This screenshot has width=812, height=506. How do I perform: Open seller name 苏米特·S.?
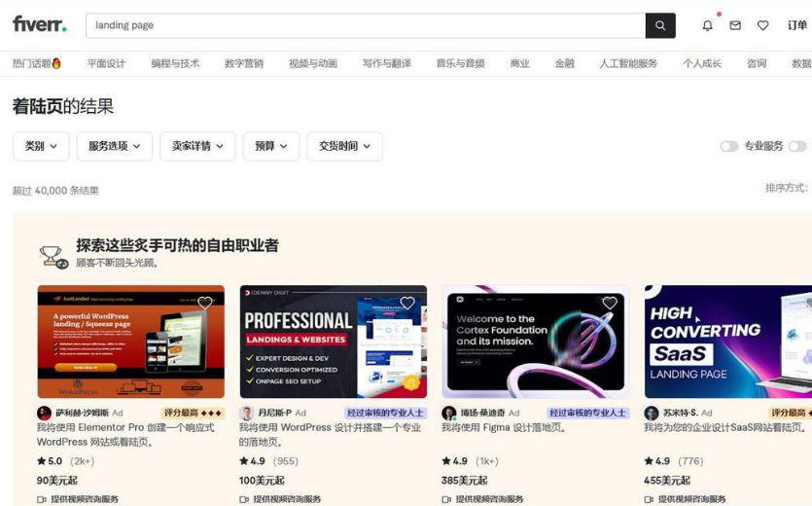[x=681, y=413]
